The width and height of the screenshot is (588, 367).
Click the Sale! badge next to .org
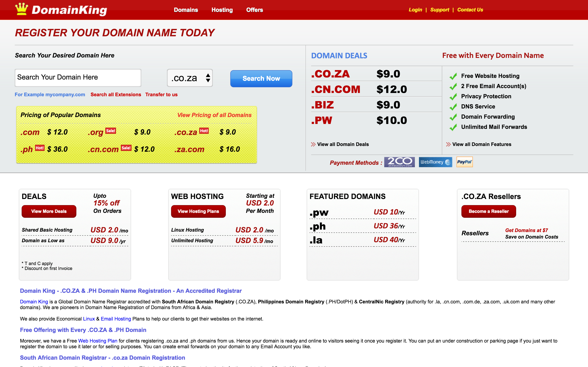point(110,130)
